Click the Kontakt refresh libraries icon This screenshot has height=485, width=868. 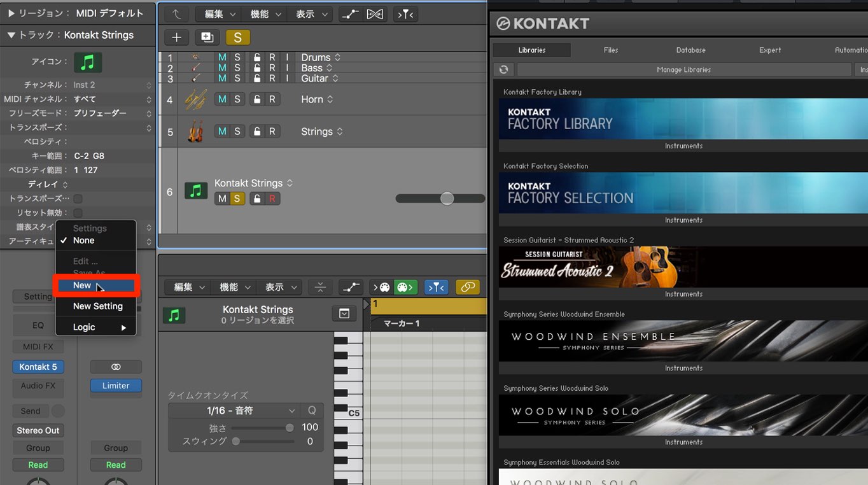pyautogui.click(x=503, y=69)
